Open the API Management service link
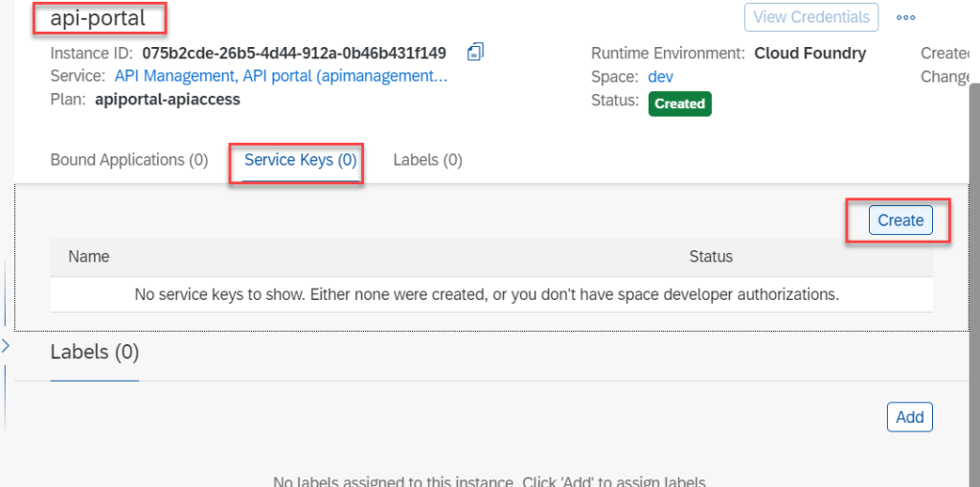 pos(281,76)
